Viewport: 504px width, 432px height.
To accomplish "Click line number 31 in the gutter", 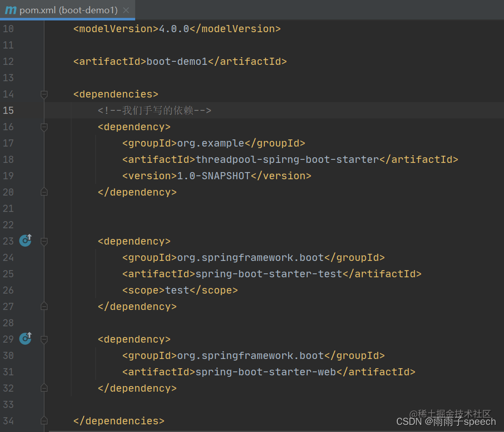I will click(x=8, y=372).
